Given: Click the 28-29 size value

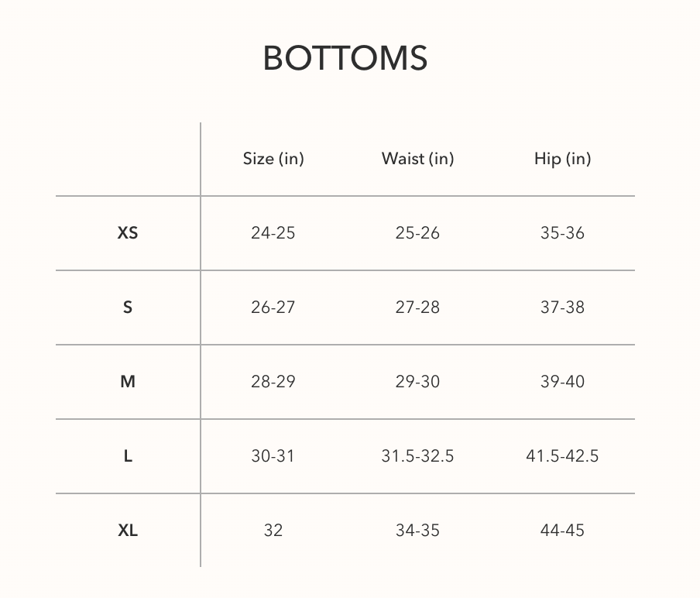Looking at the screenshot, I should (x=273, y=381).
